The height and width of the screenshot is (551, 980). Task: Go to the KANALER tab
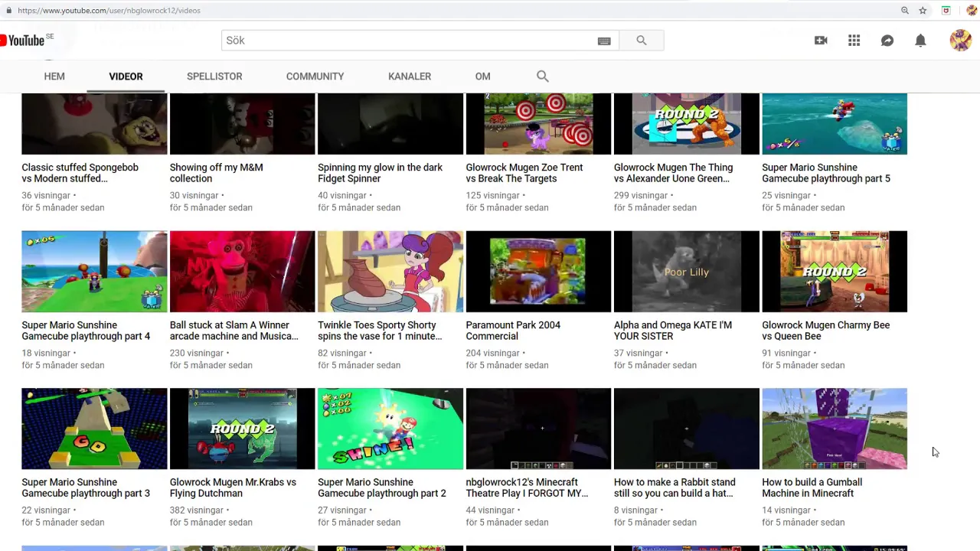[x=410, y=77]
